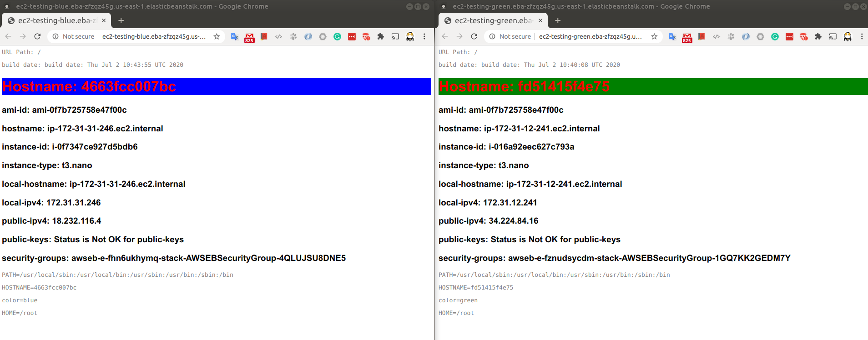Viewport: 868px width, 340px height.
Task: Open the Extensions puzzle menu in green window
Action: 818,36
